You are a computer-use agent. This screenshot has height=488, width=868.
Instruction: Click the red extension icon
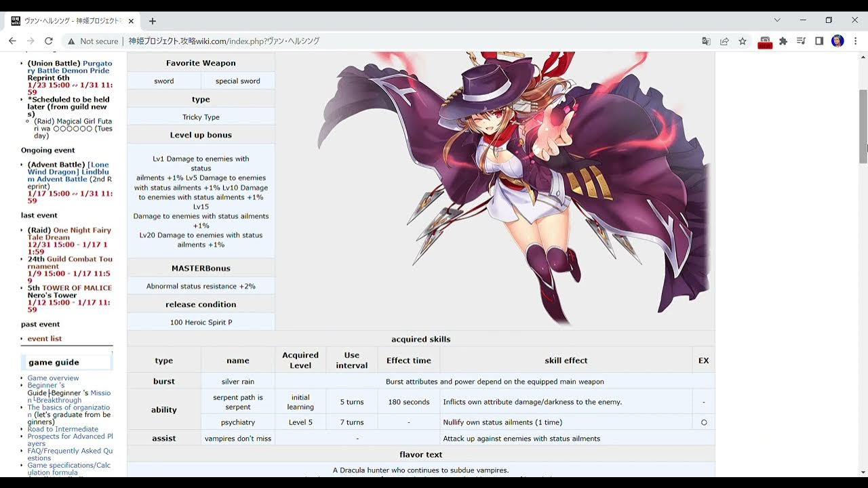pyautogui.click(x=765, y=42)
